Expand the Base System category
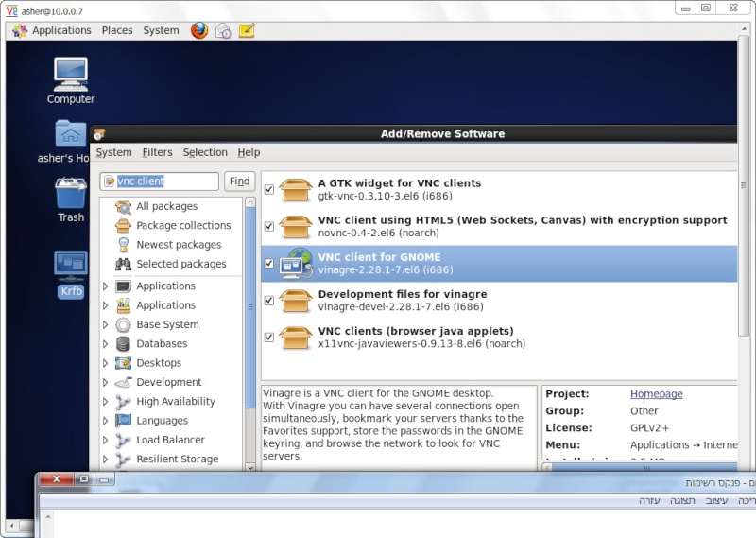Image resolution: width=756 pixels, height=538 pixels. [106, 324]
